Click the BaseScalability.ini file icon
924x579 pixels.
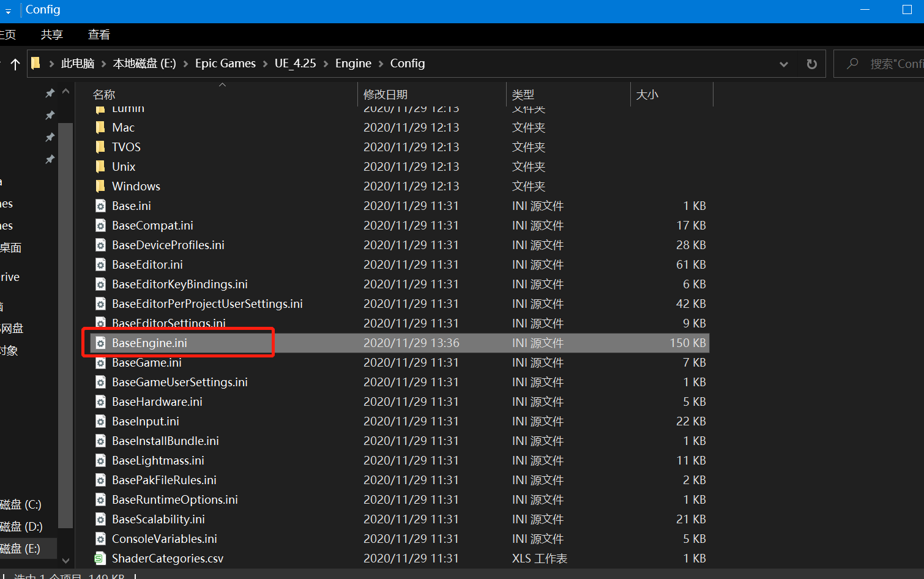tap(101, 519)
